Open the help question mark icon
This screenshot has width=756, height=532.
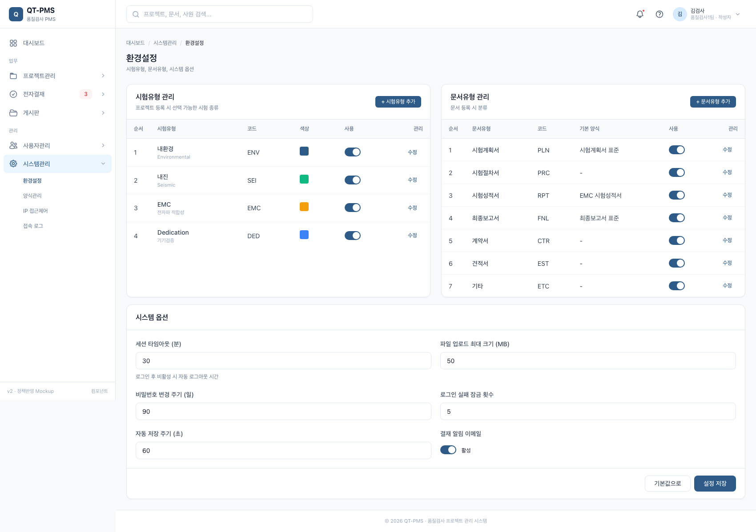659,14
